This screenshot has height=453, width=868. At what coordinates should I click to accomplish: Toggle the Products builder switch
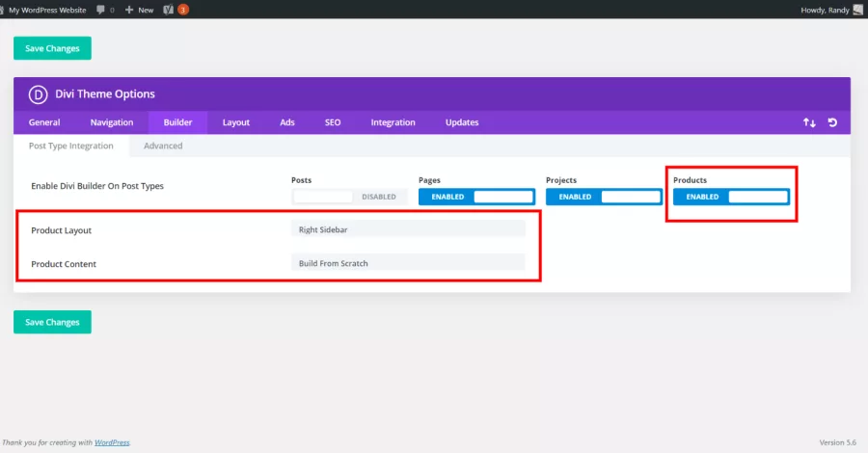coord(731,197)
